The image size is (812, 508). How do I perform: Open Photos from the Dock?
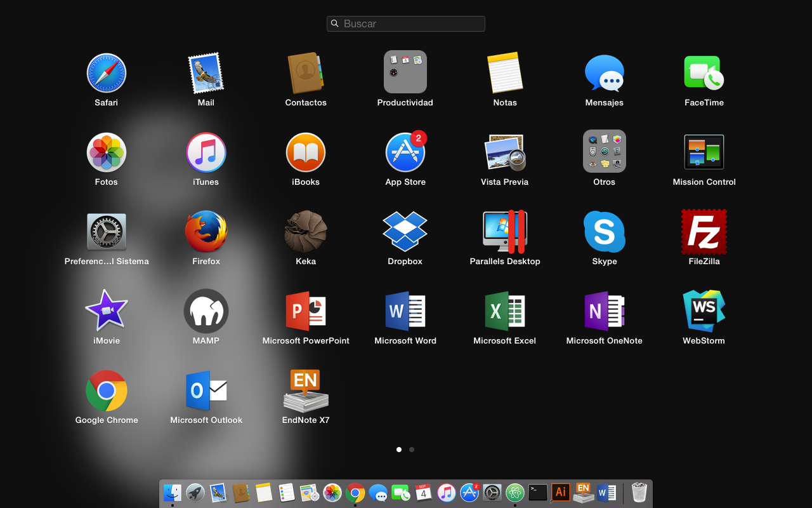[332, 493]
